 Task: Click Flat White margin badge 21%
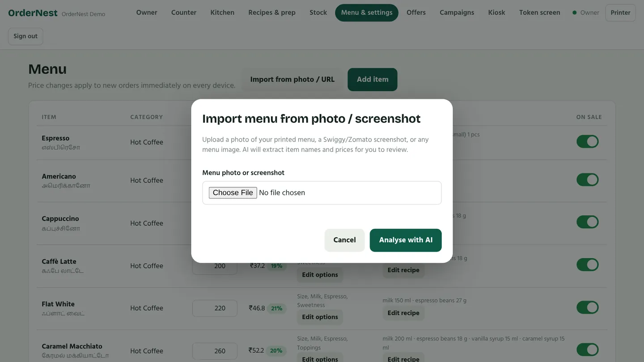point(276,308)
